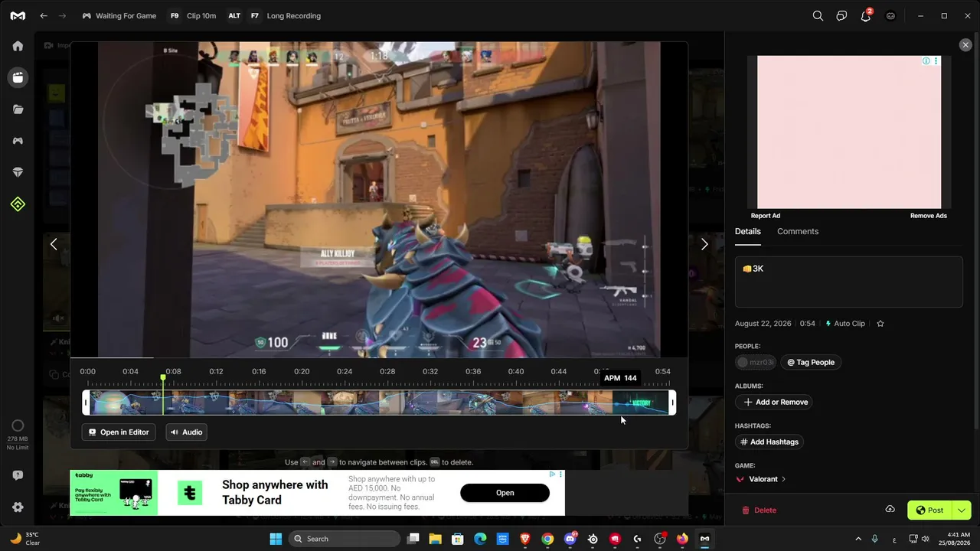Delete the clip
Screen dimensions: 980x551
tap(759, 510)
